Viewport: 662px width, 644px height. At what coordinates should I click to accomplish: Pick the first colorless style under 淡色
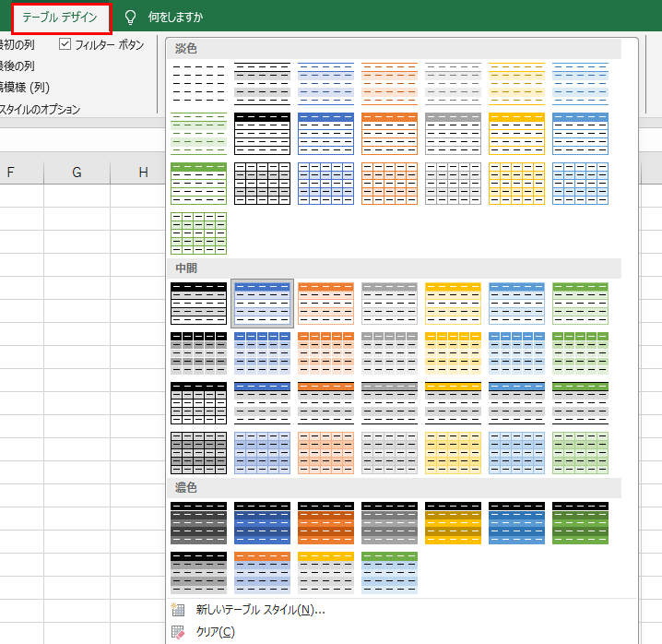click(x=198, y=83)
